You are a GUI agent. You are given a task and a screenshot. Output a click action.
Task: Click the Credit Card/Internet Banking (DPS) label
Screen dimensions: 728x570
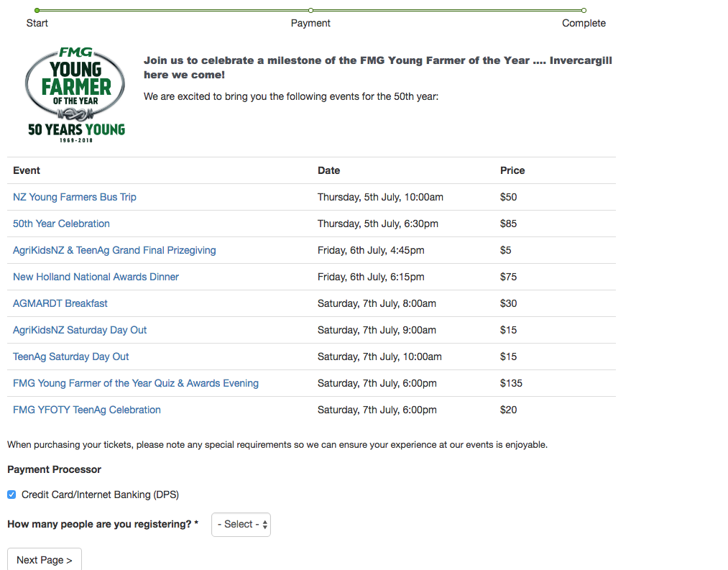100,495
